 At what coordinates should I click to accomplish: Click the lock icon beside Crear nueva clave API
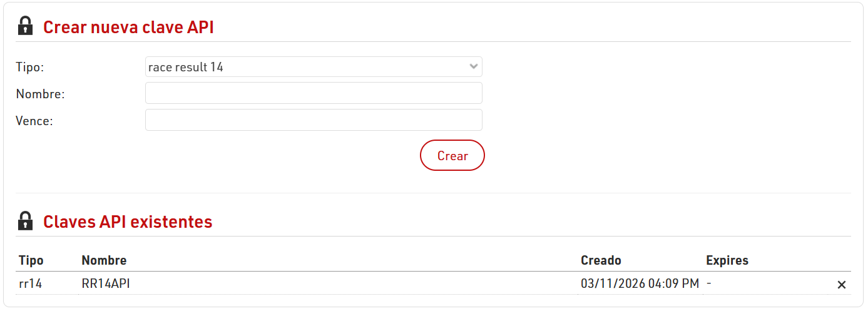point(25,26)
